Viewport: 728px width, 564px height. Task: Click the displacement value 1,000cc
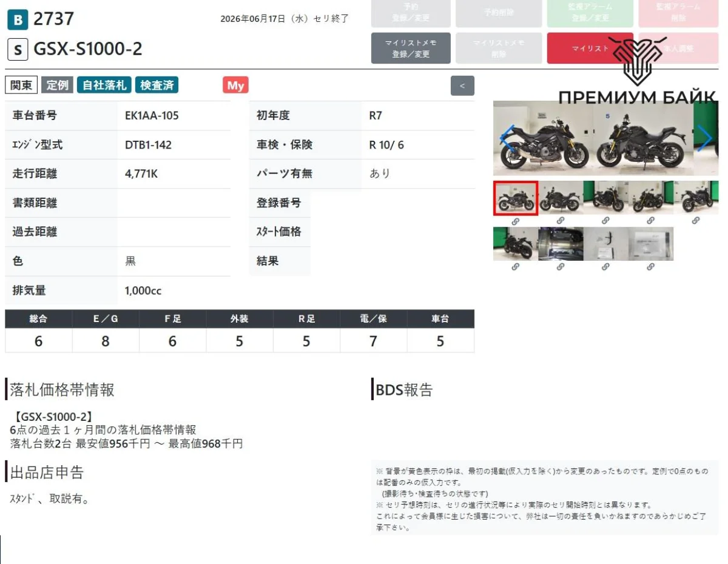[x=143, y=290]
